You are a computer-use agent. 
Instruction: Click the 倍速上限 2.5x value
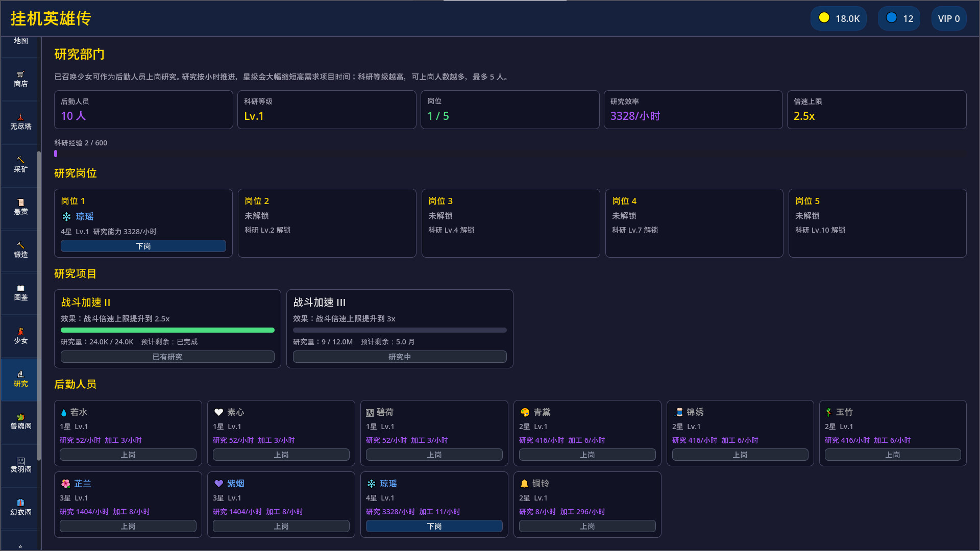coord(804,116)
